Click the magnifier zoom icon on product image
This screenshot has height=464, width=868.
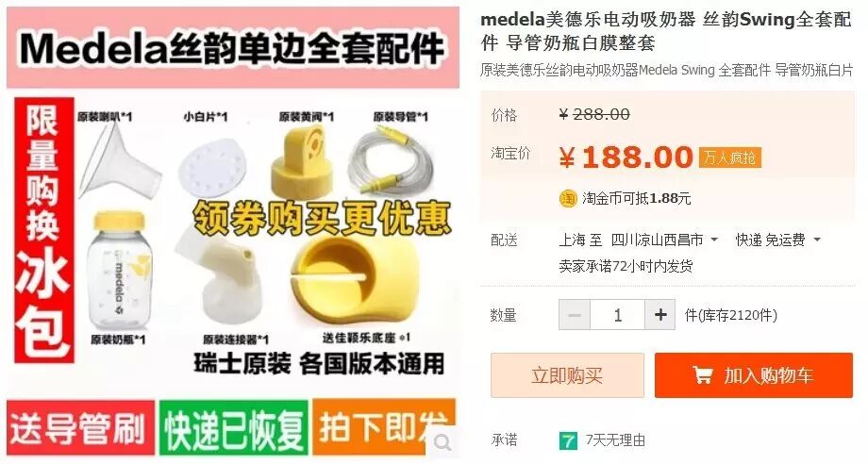click(442, 442)
